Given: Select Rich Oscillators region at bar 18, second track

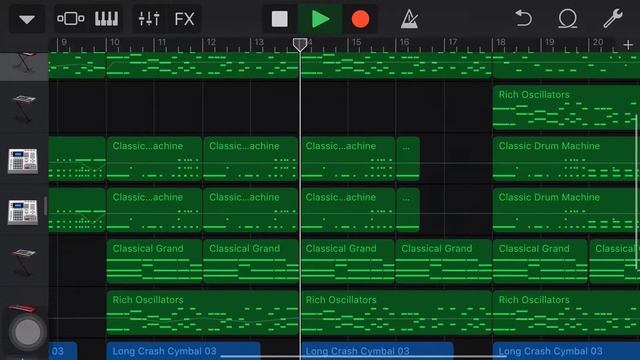Looking at the screenshot, I should click(566, 107).
